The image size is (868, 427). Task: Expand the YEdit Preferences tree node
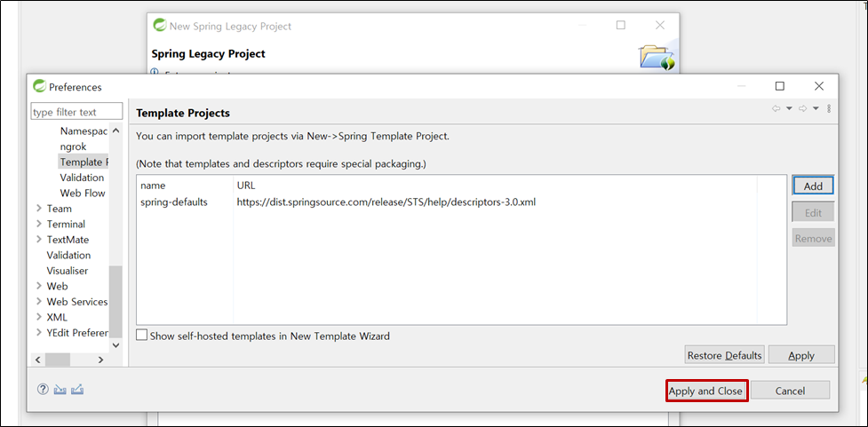pos(39,332)
